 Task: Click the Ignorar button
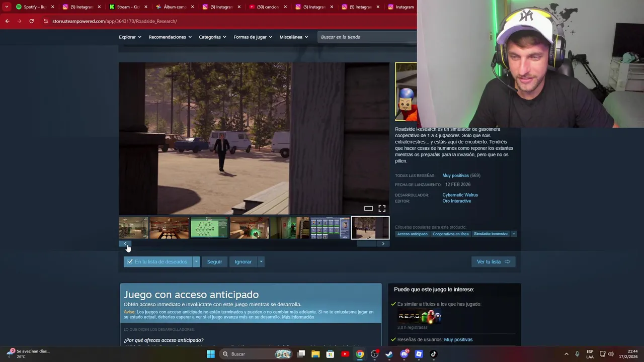(243, 261)
